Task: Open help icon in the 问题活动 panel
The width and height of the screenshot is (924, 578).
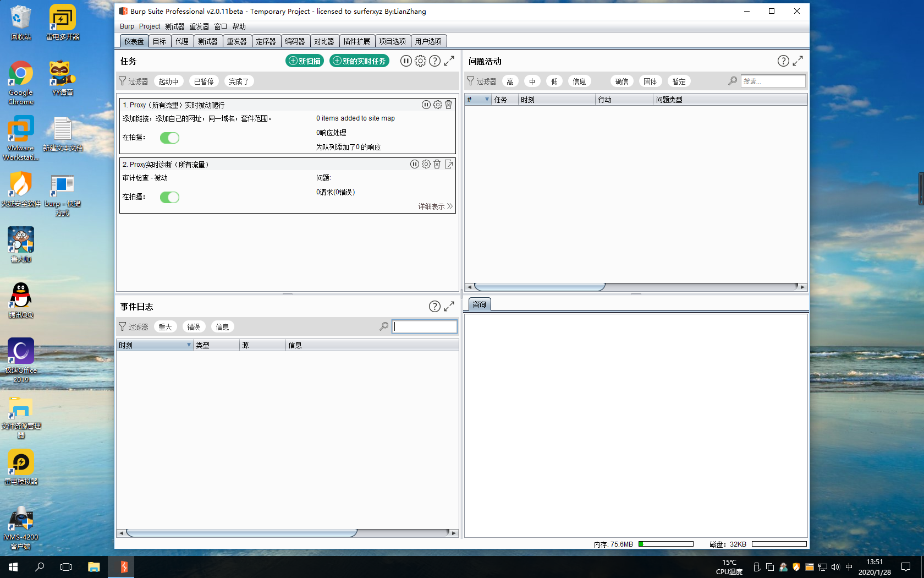Action: pos(783,61)
